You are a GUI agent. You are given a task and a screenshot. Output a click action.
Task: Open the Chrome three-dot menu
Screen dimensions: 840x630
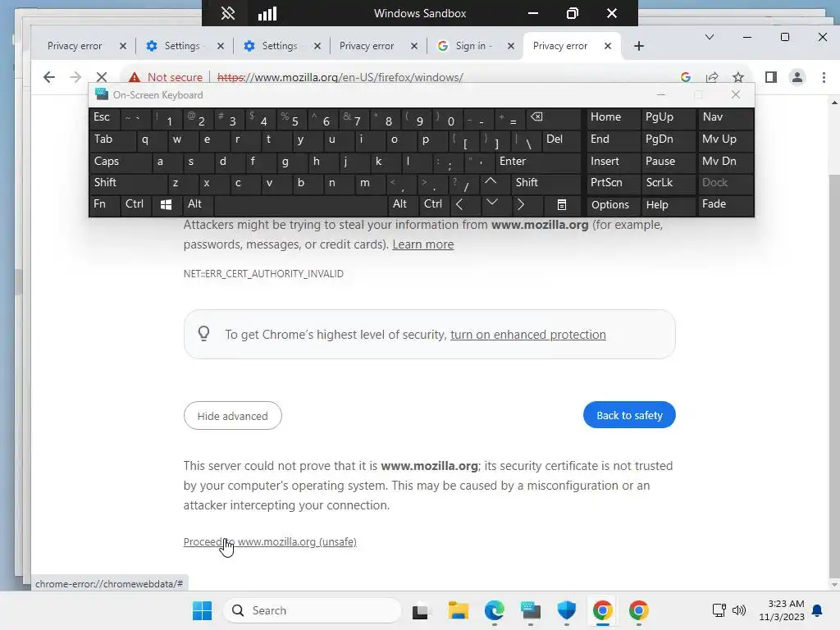[x=824, y=77]
